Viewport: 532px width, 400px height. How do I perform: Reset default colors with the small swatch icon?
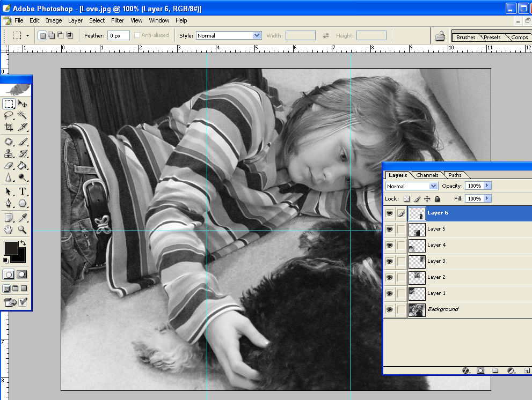point(6,261)
